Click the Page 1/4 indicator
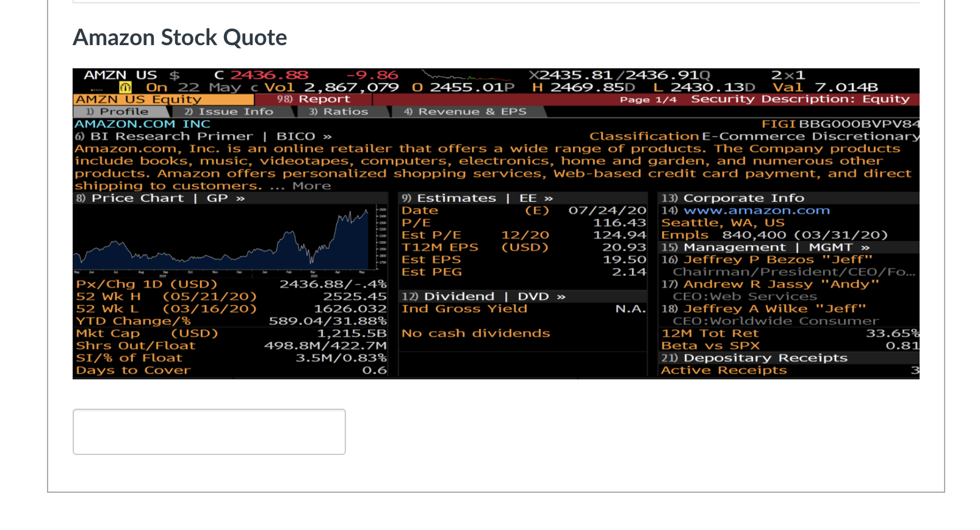 pos(648,99)
